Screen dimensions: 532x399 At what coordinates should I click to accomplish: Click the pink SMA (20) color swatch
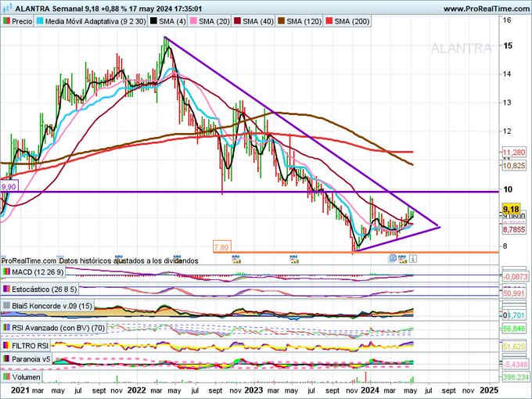193,21
